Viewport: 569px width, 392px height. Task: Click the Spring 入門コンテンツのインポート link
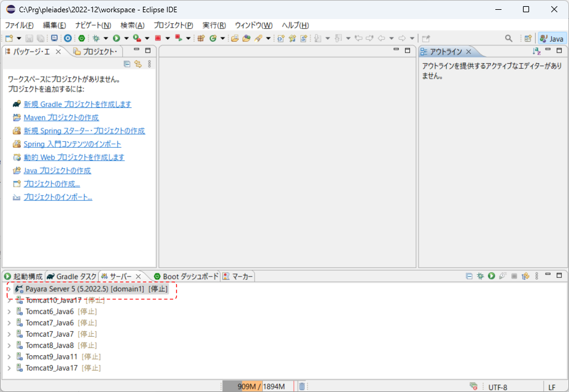coord(72,144)
